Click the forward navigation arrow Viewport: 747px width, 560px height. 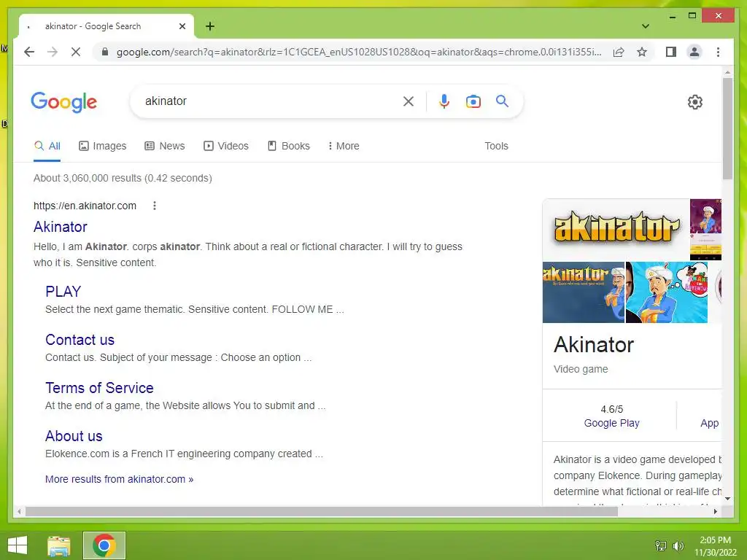click(x=53, y=52)
